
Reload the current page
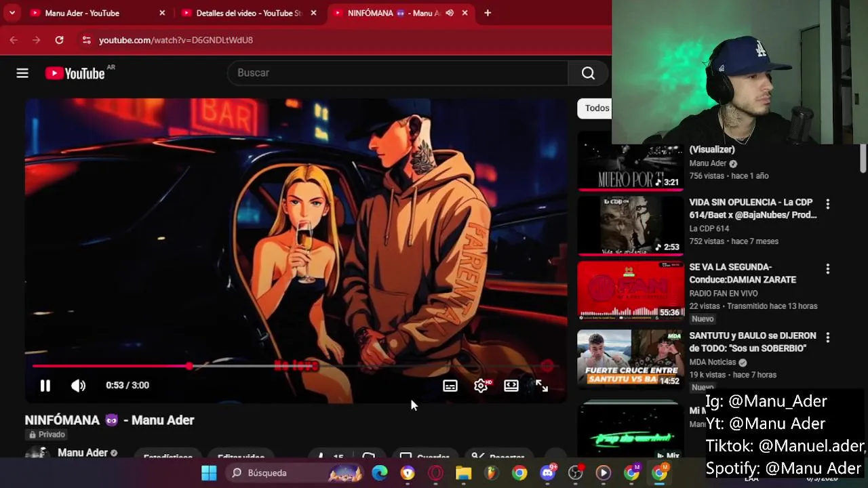(x=59, y=40)
